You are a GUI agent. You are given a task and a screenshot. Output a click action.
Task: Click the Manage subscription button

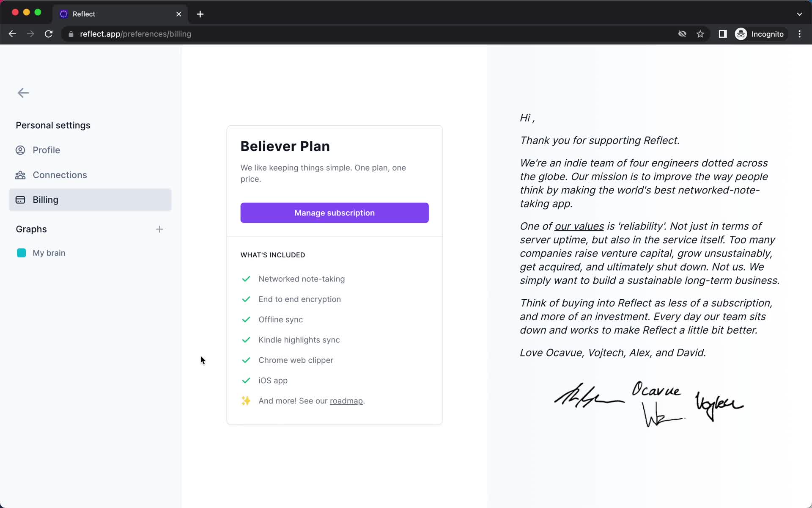pyautogui.click(x=335, y=213)
